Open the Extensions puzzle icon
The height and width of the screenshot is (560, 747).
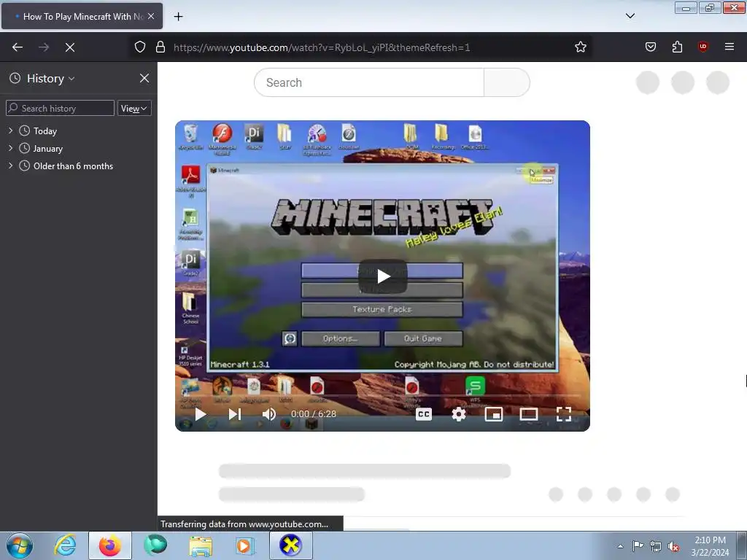(677, 47)
